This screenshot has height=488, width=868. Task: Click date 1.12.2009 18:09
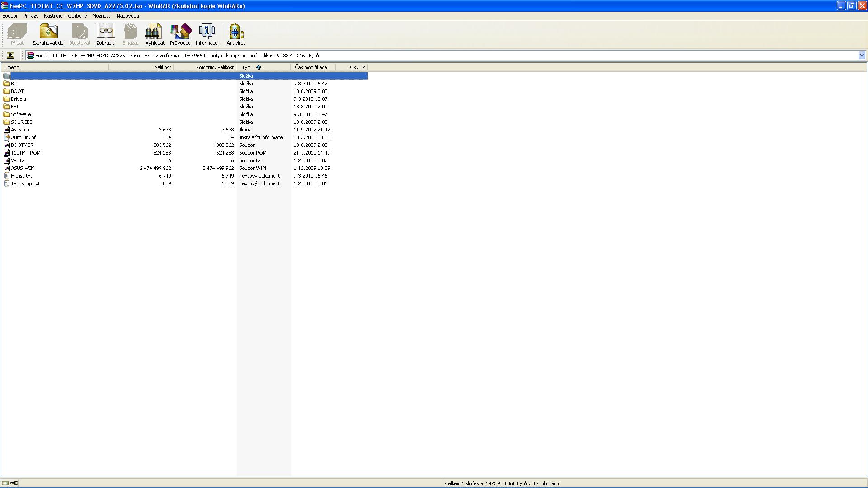311,168
